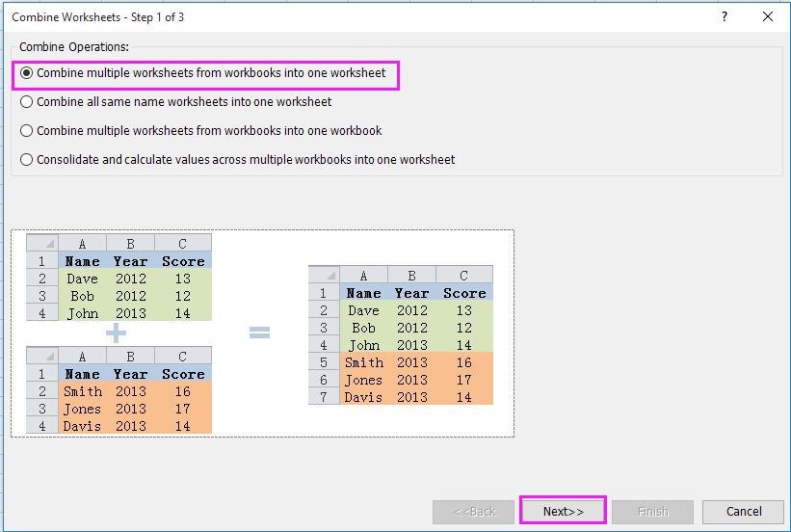
Task: Click the Cancel button
Action: click(744, 512)
